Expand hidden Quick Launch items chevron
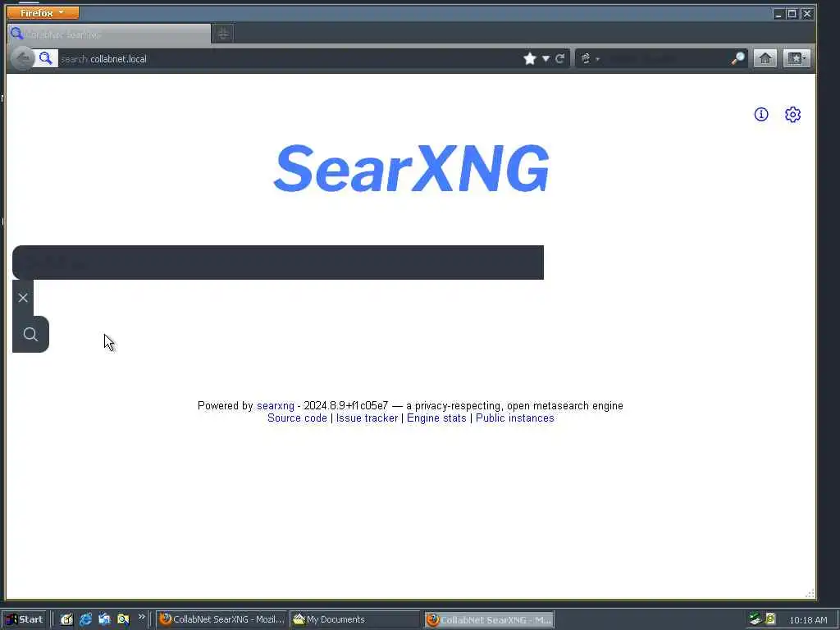The height and width of the screenshot is (630, 840). click(141, 617)
